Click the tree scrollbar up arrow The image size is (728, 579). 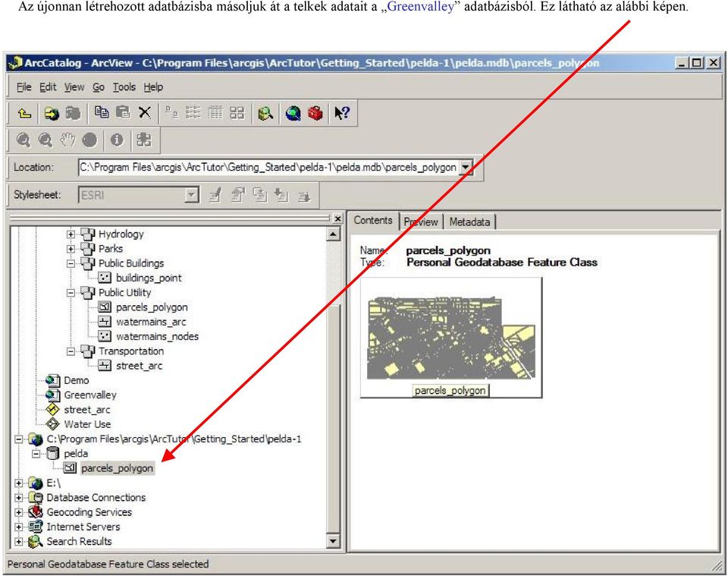point(333,234)
